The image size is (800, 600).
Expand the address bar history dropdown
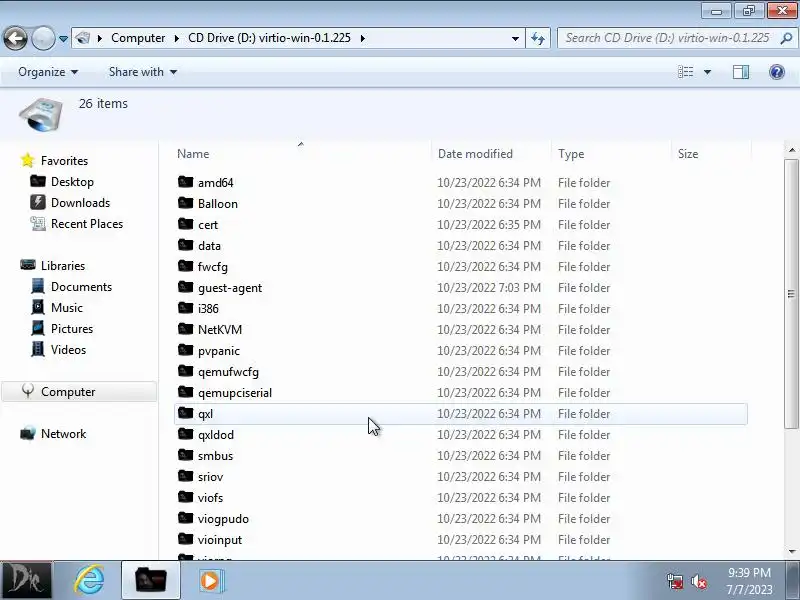click(x=515, y=38)
